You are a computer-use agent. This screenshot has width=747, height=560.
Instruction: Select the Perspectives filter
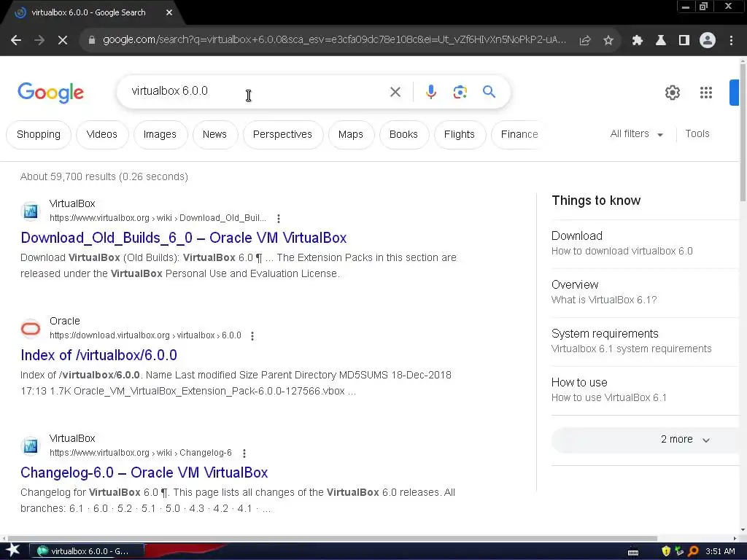coord(282,135)
